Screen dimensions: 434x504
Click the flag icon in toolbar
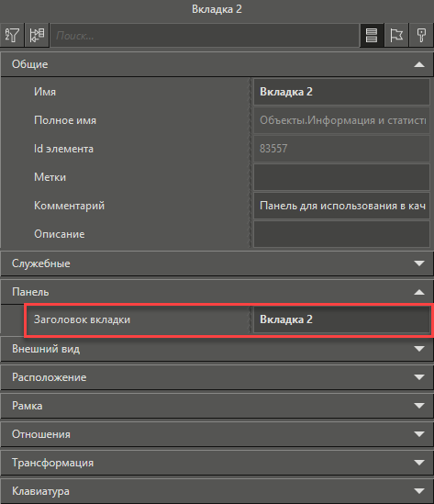coord(396,35)
